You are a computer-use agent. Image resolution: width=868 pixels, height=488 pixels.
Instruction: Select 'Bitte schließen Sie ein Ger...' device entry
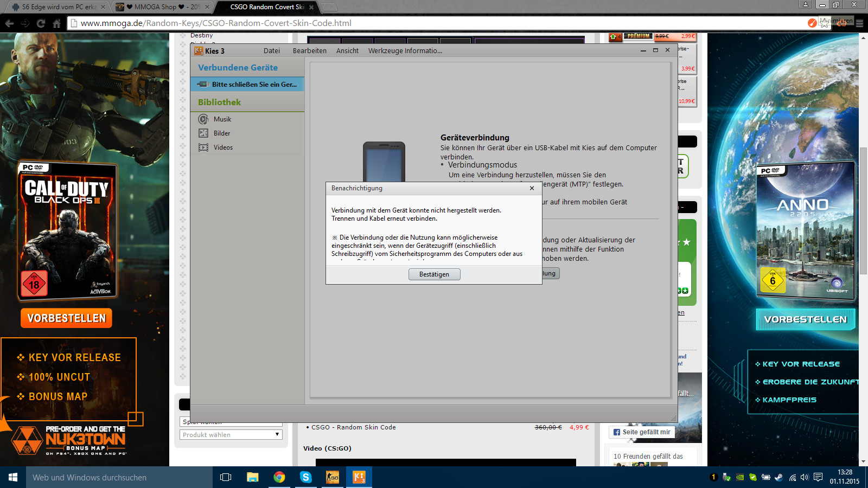(x=247, y=85)
